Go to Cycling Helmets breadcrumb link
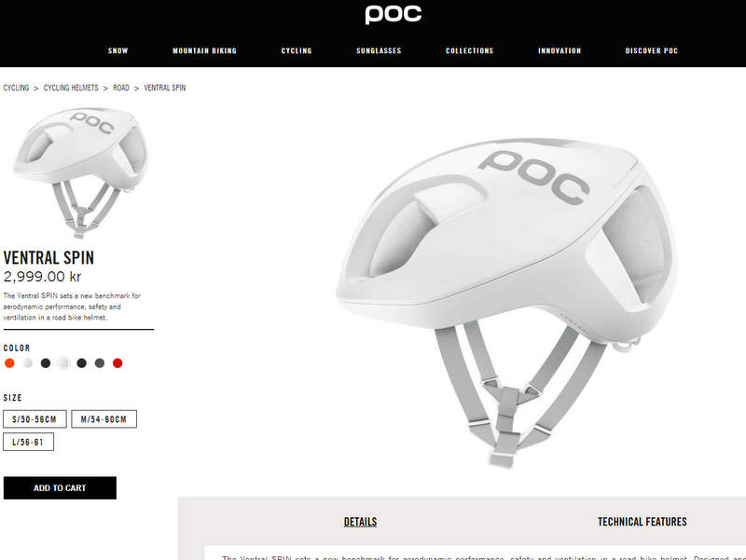Image resolution: width=746 pixels, height=560 pixels. click(x=71, y=88)
